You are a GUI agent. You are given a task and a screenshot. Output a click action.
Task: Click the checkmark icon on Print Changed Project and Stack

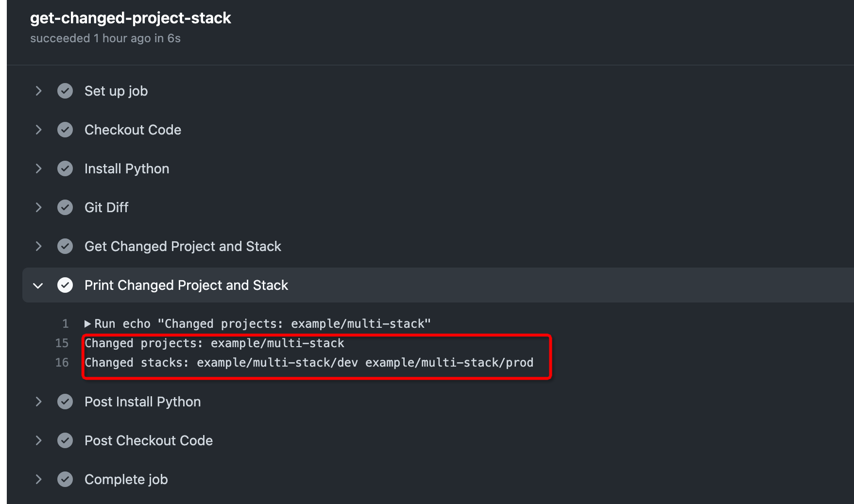pos(65,285)
